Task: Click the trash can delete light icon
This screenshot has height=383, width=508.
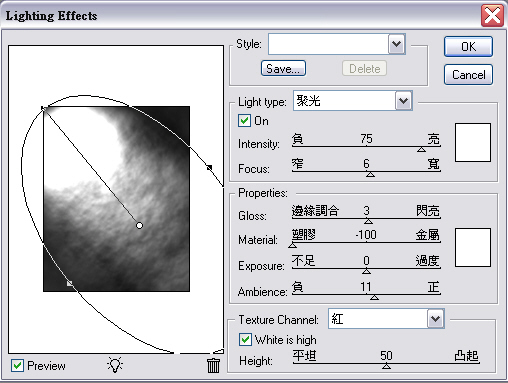Action: tap(213, 365)
